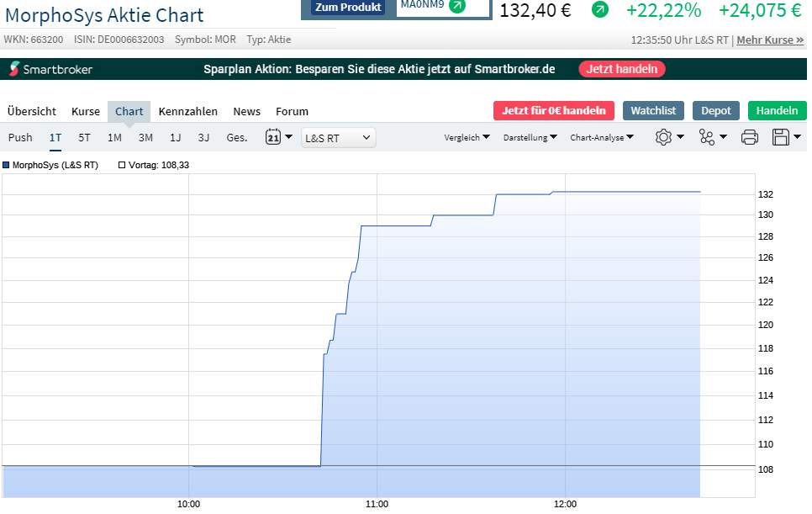Image resolution: width=812 pixels, height=514 pixels.
Task: Toggle the Vortag: 108,33 legend box
Action: 122,165
